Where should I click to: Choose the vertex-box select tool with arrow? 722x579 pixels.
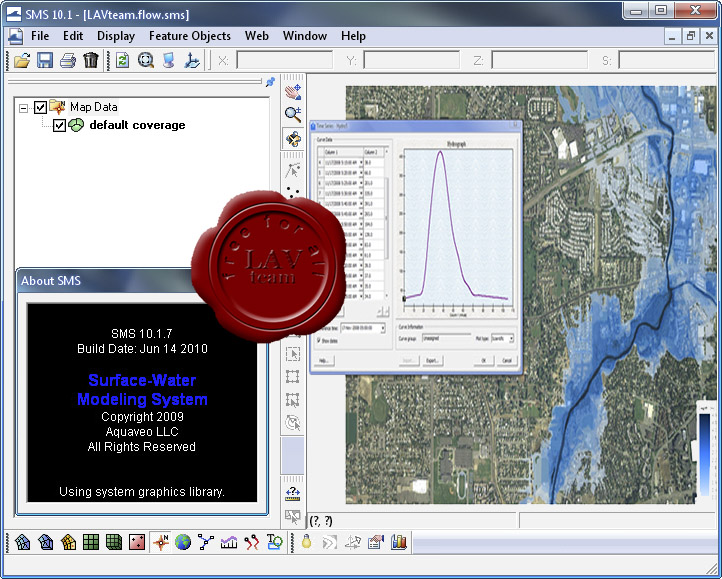point(293,400)
